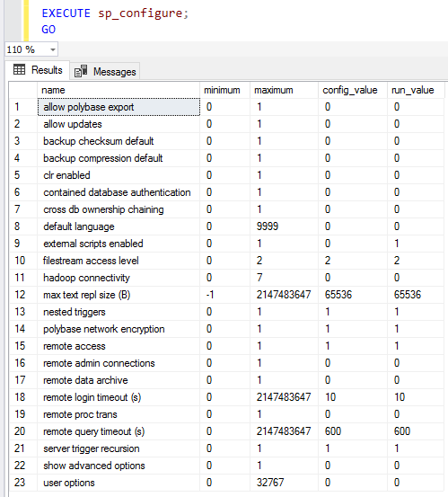448x497 pixels.
Task: Select the 'server trigger recursion' cell
Action: point(119,448)
